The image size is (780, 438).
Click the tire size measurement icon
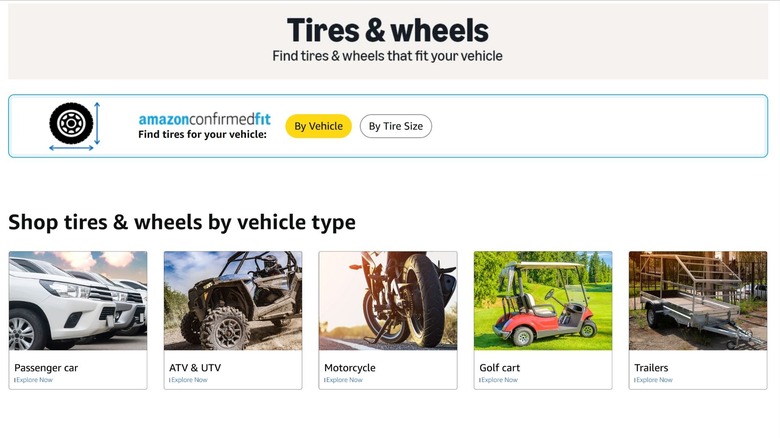tap(75, 126)
